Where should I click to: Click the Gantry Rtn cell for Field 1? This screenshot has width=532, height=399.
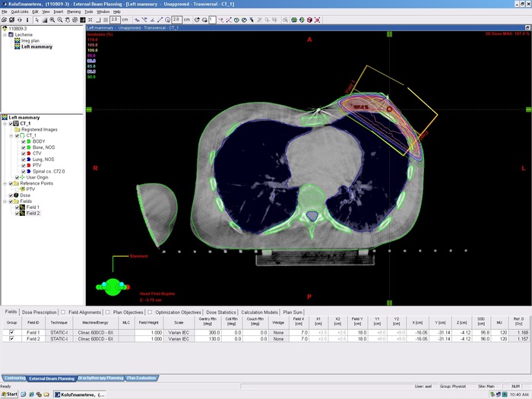tap(210, 332)
